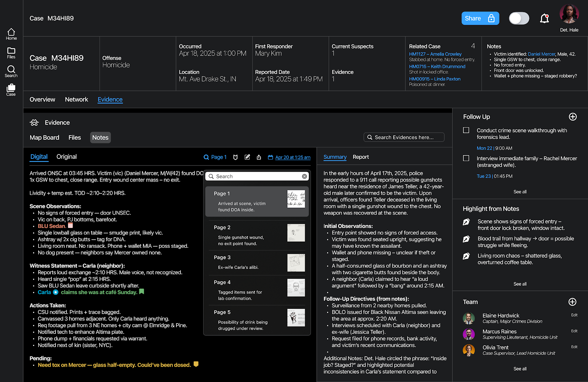Open Det. Hale profile avatar
The width and height of the screenshot is (588, 382).
(569, 14)
